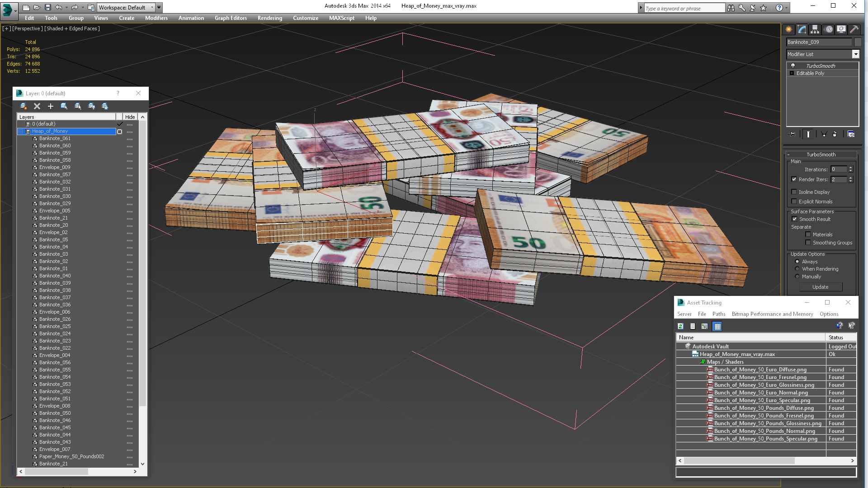Open the Modifiers menu
This screenshot has height=488, width=868.
click(x=156, y=18)
